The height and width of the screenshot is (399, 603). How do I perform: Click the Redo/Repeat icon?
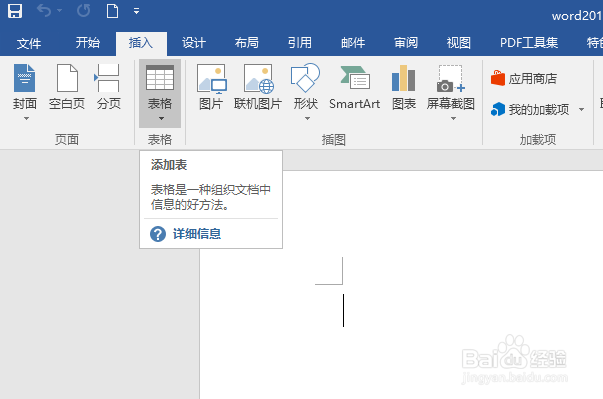[x=83, y=11]
